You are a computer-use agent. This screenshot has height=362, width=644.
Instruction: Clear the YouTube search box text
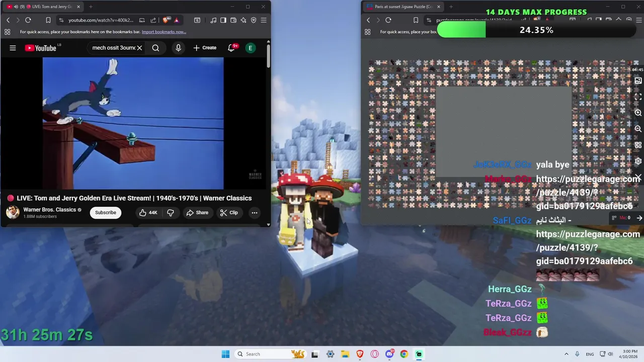pos(139,48)
